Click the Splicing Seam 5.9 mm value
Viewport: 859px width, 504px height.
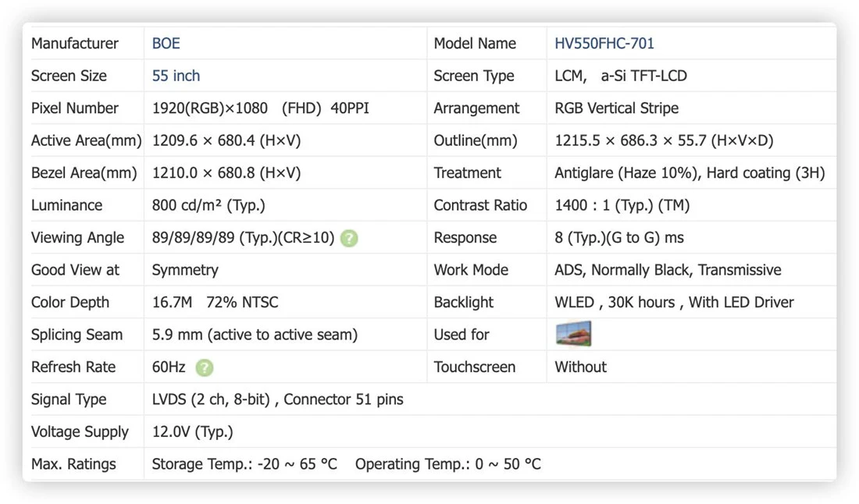point(255,335)
